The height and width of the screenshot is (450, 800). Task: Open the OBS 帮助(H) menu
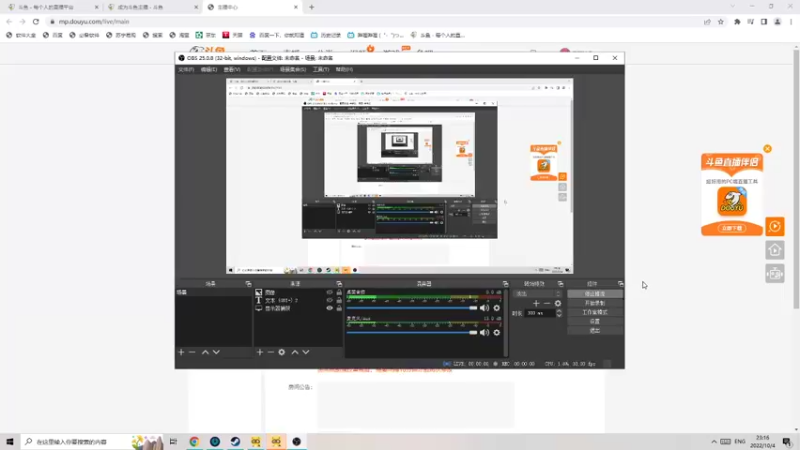pyautogui.click(x=344, y=69)
